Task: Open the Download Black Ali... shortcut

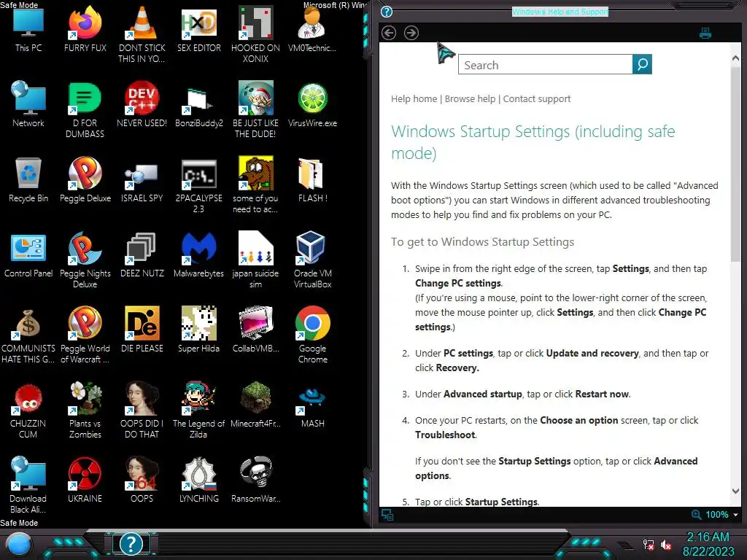Action: [28, 485]
